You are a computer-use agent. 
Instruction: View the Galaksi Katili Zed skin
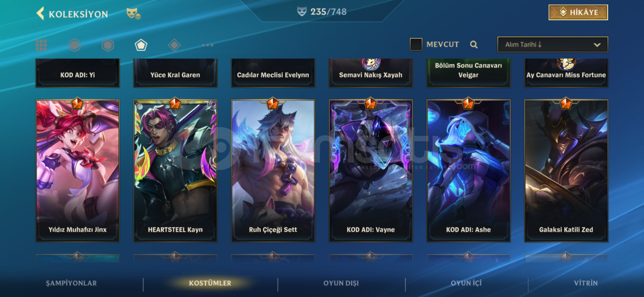click(x=566, y=171)
